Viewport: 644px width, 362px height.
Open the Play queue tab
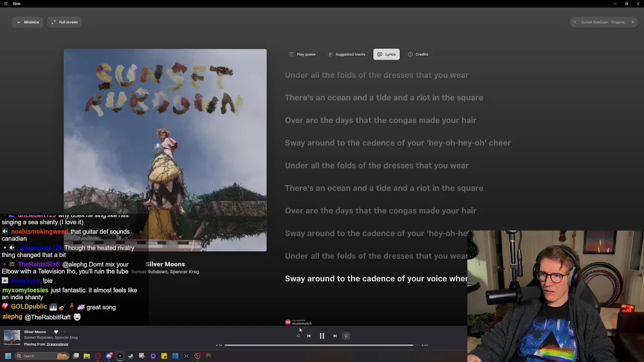click(x=302, y=54)
